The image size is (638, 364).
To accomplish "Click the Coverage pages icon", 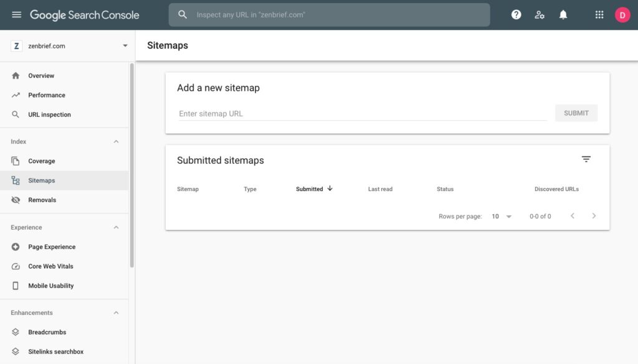I will click(16, 161).
